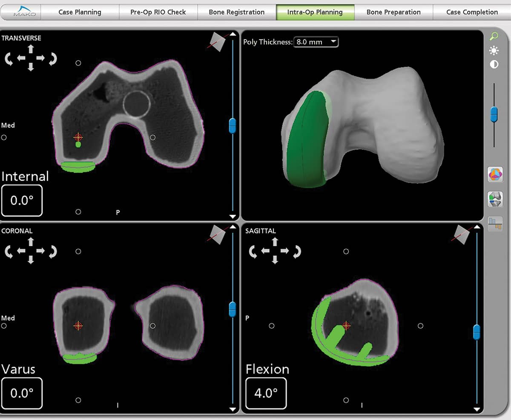Select the Med marker circle in Transverse view
511x420 pixels.
click(4, 137)
